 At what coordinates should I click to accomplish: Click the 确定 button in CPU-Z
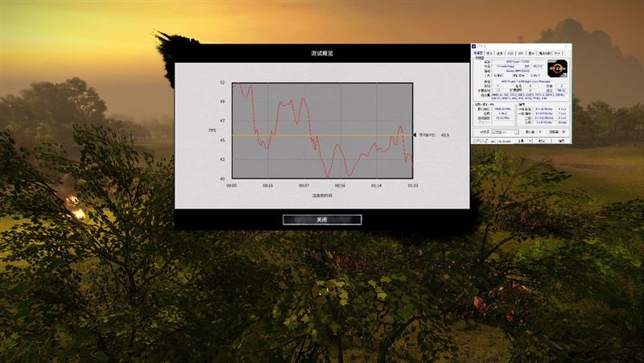point(561,141)
